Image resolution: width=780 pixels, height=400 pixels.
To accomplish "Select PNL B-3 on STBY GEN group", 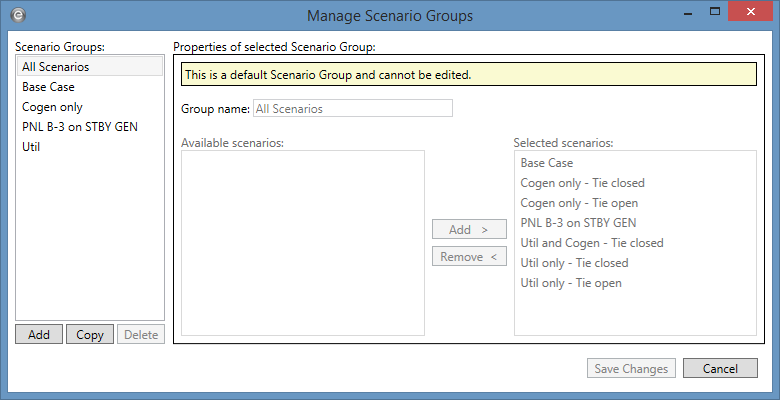I will [80, 127].
